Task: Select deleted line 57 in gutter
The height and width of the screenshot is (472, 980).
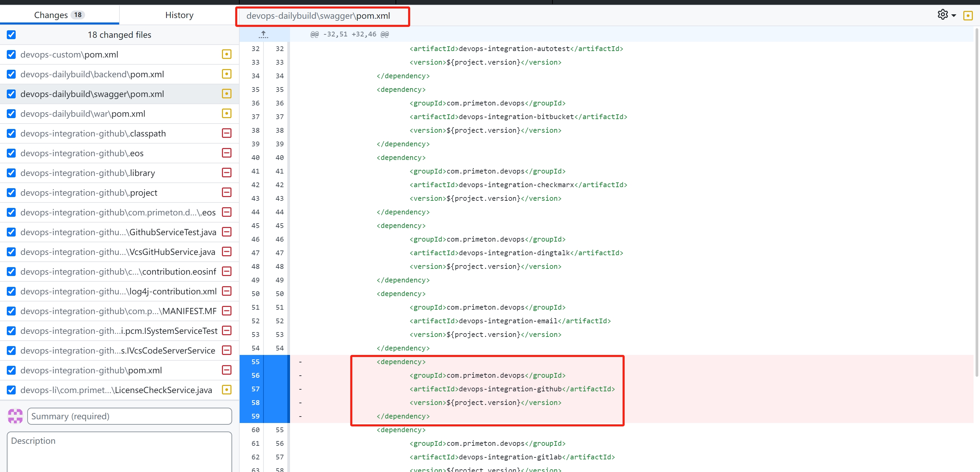Action: (x=255, y=389)
